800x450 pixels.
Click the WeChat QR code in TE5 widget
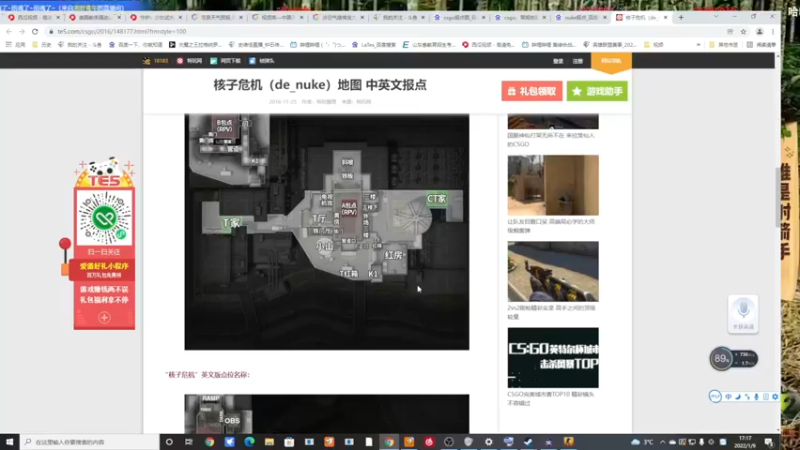click(x=105, y=218)
